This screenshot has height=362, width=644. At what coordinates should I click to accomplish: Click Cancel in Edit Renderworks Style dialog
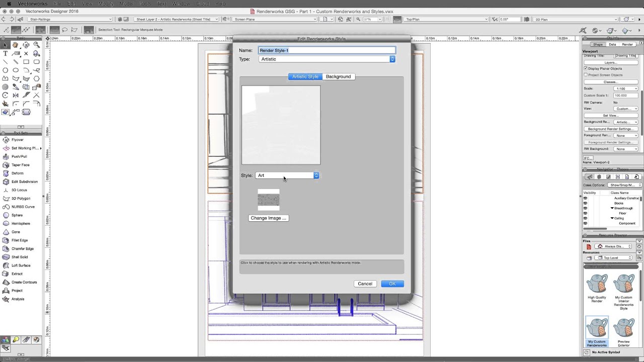coord(365,284)
